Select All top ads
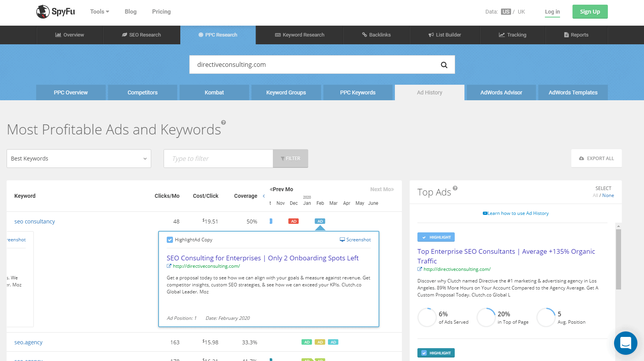 (595, 195)
